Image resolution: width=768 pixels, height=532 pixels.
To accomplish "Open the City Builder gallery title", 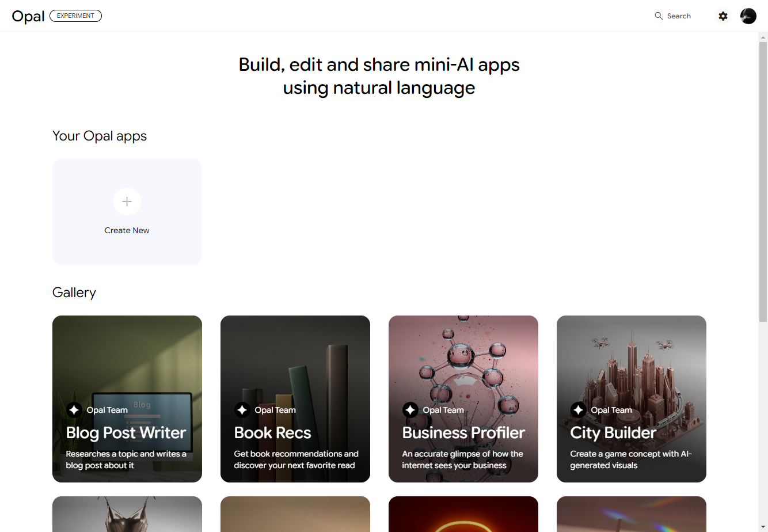I will click(x=613, y=433).
